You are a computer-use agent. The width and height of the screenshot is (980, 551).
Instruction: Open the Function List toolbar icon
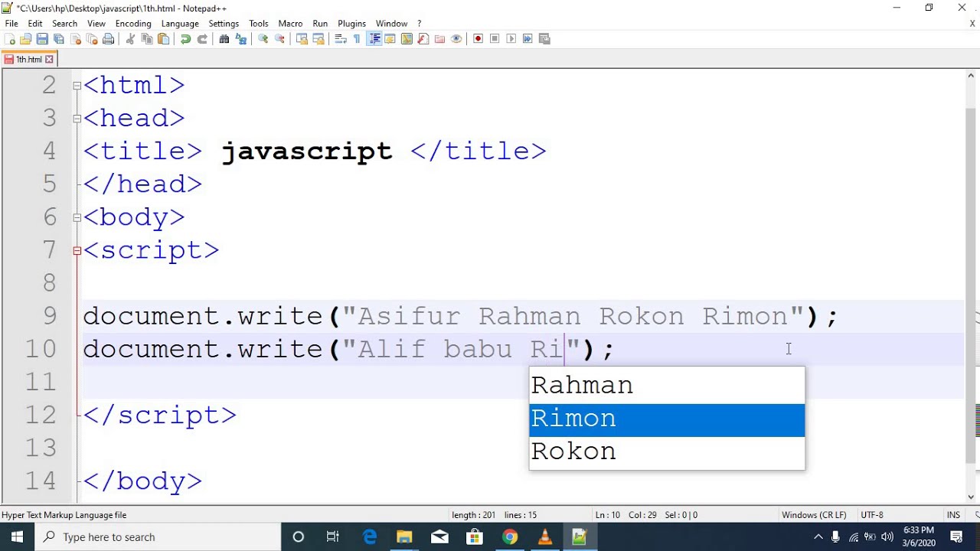pos(423,38)
